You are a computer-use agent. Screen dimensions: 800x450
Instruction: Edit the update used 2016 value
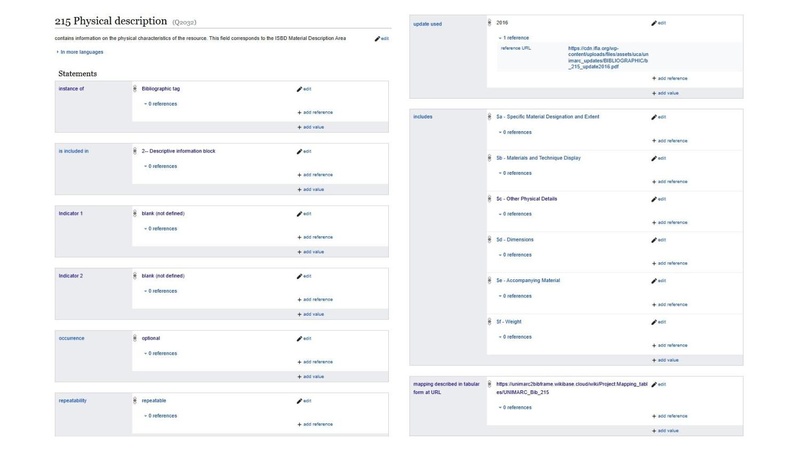click(x=658, y=23)
